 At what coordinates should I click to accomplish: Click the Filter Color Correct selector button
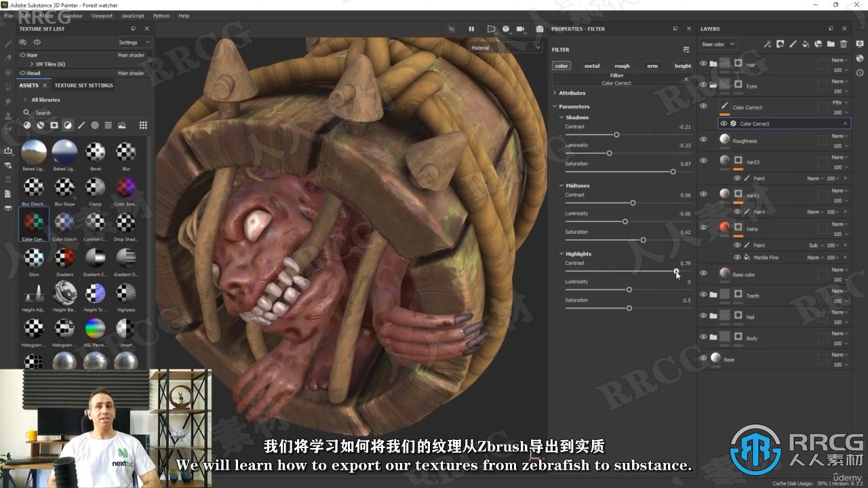point(616,79)
